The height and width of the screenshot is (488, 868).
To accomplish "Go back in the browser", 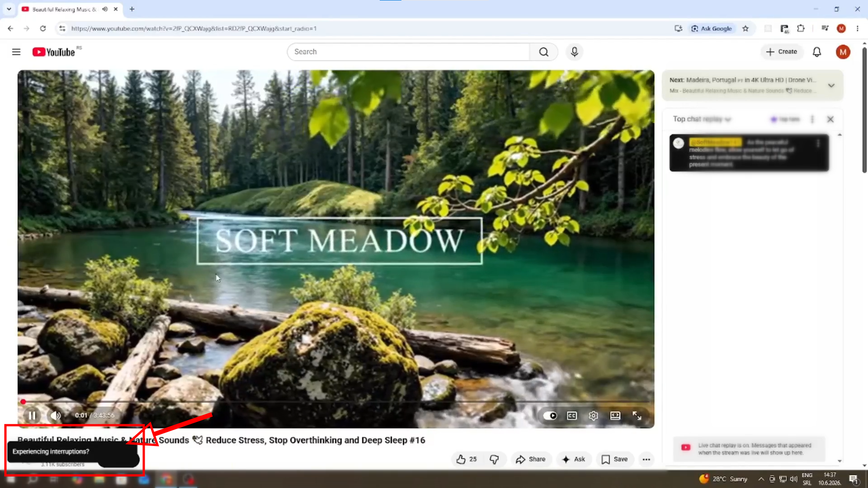I will click(x=10, y=28).
